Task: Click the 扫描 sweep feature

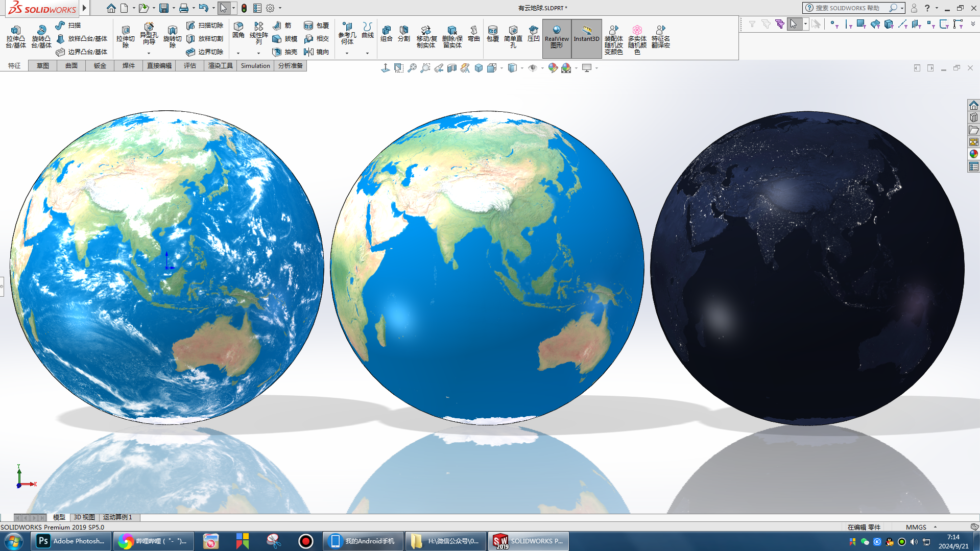Action: 68,26
